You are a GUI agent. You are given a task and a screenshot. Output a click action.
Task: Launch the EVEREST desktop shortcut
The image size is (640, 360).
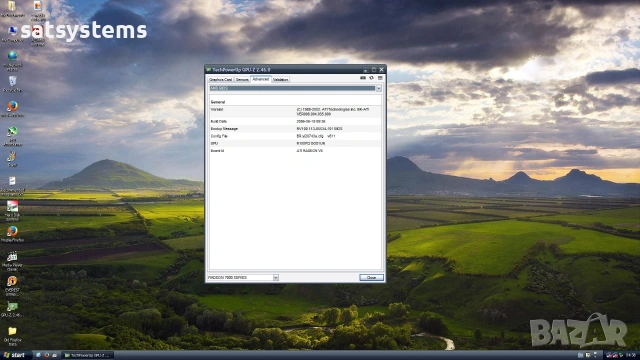tap(12, 286)
